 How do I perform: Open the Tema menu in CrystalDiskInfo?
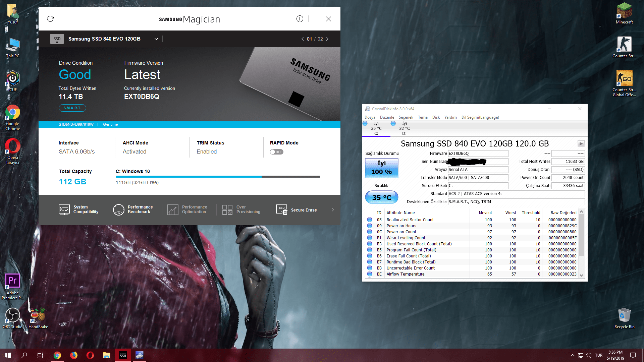point(422,117)
